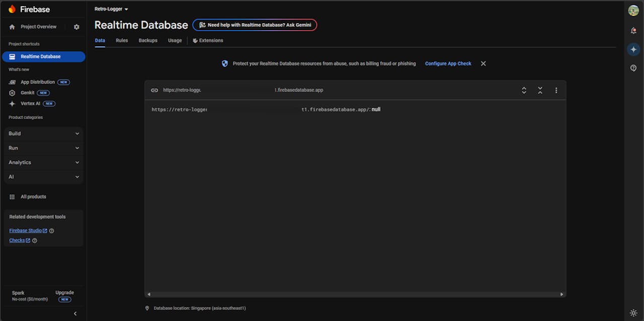The width and height of the screenshot is (644, 321).
Task: Open Retro-Logger project dropdown
Action: [111, 9]
